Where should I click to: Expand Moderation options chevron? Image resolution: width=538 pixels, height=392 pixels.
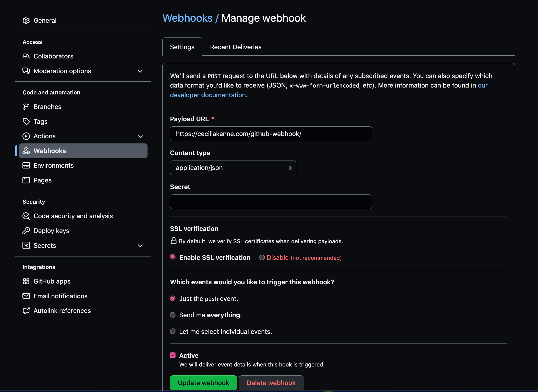pos(140,71)
